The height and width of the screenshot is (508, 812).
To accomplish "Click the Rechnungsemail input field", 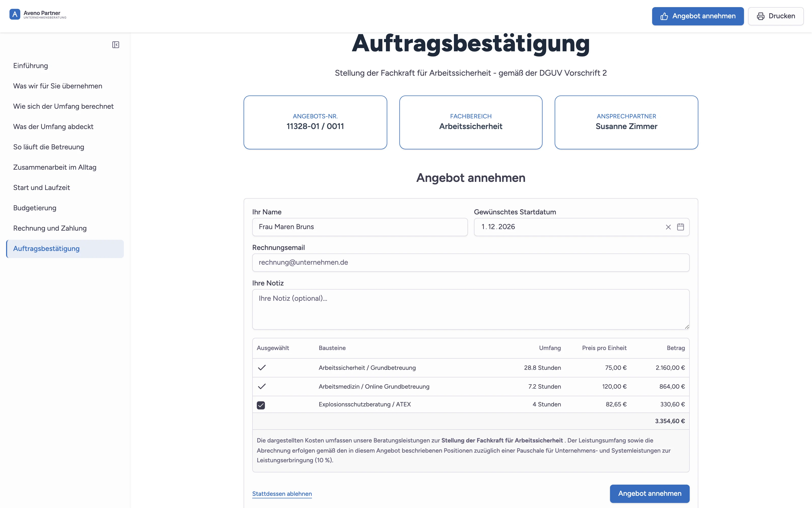I will (x=471, y=263).
